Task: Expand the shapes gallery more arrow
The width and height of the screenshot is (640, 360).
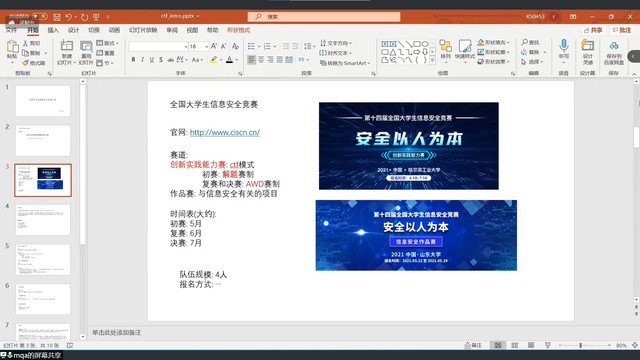Action: 432,61
